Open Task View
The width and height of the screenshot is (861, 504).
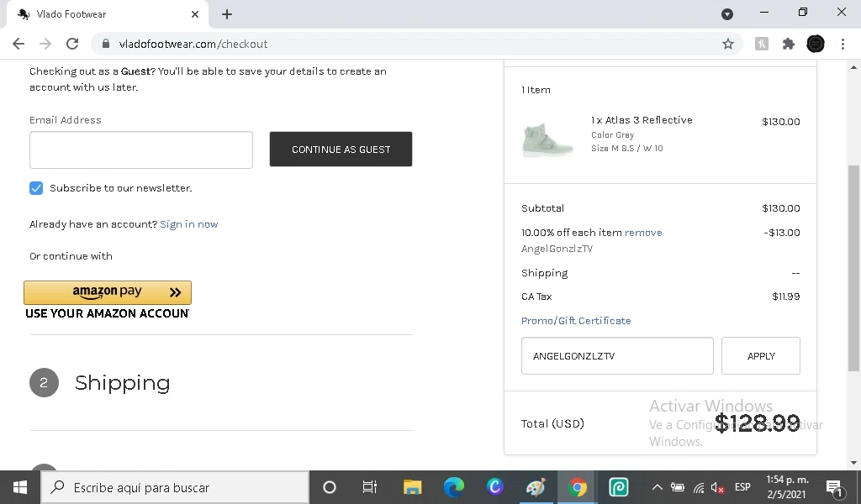pos(370,487)
